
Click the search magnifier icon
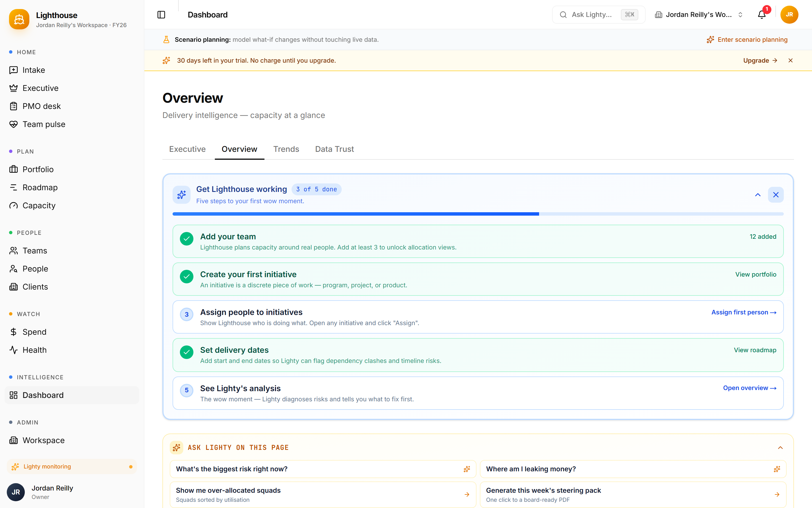563,15
